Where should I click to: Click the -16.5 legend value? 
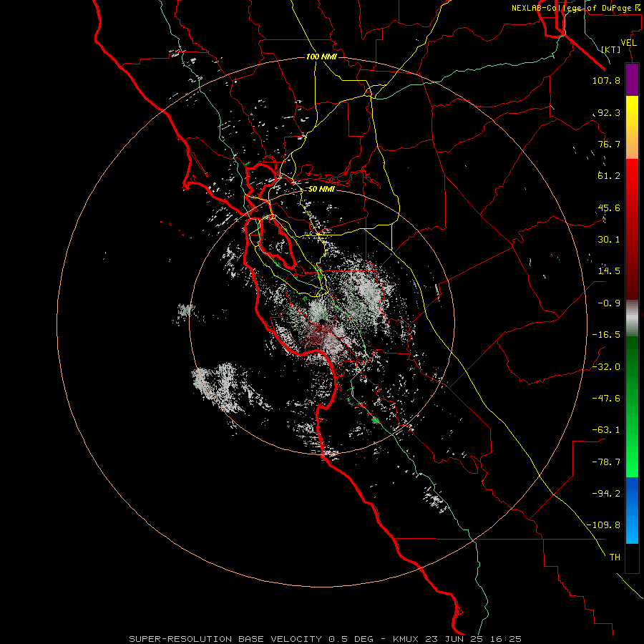point(606,335)
